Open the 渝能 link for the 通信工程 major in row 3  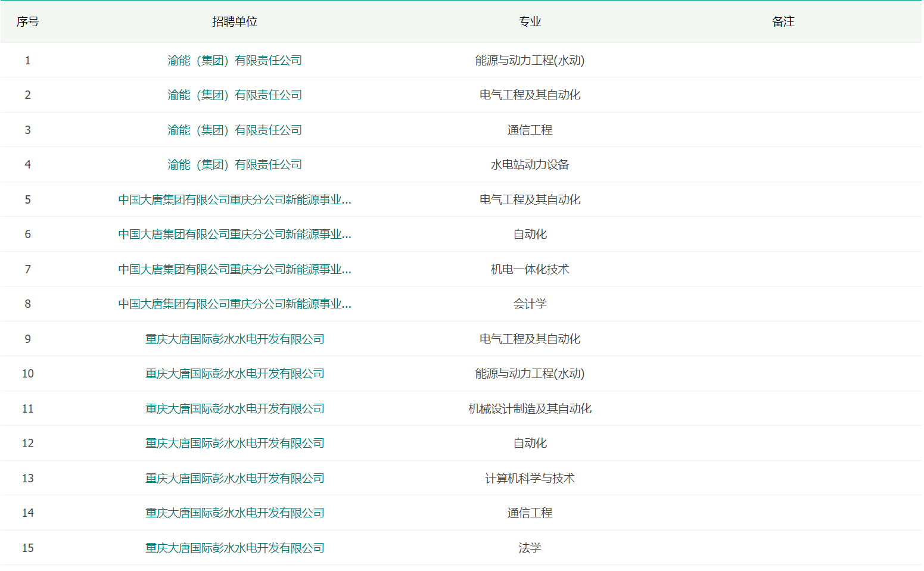click(x=234, y=130)
